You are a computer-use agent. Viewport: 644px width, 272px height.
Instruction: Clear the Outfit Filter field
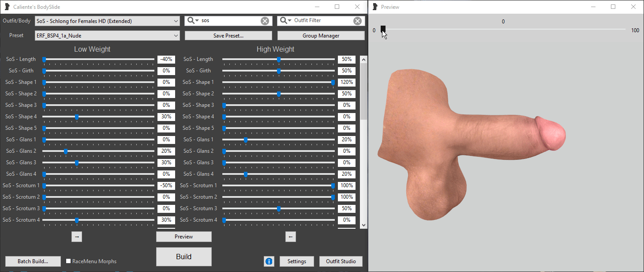pos(357,21)
